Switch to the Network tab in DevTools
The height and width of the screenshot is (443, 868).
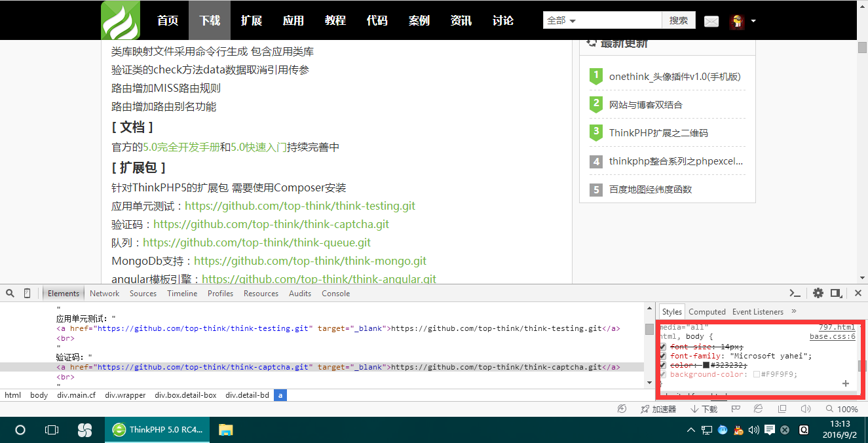pyautogui.click(x=104, y=294)
